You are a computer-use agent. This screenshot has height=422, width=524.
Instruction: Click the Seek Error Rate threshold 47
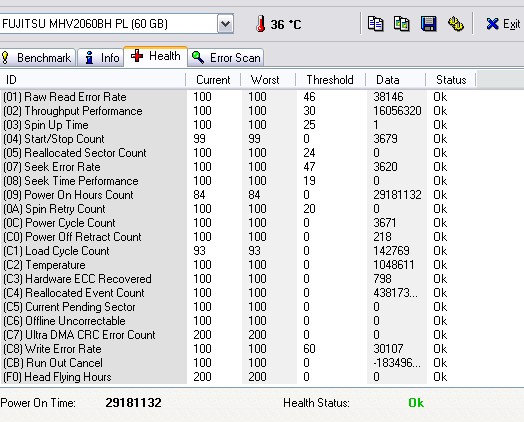pos(309,167)
